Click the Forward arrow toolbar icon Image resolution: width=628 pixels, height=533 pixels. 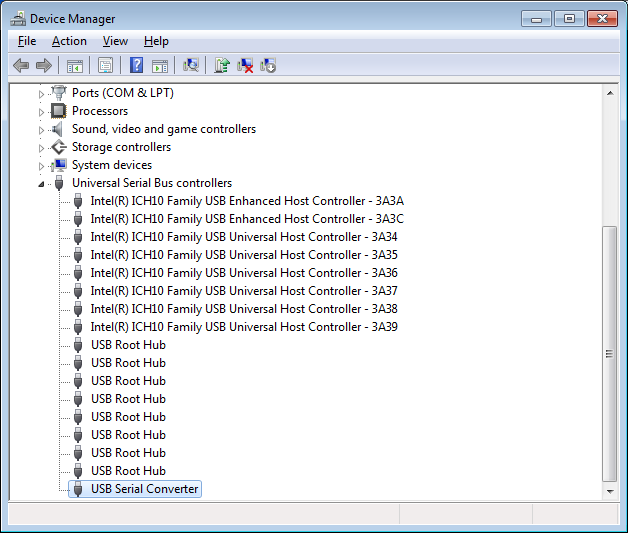click(43, 65)
